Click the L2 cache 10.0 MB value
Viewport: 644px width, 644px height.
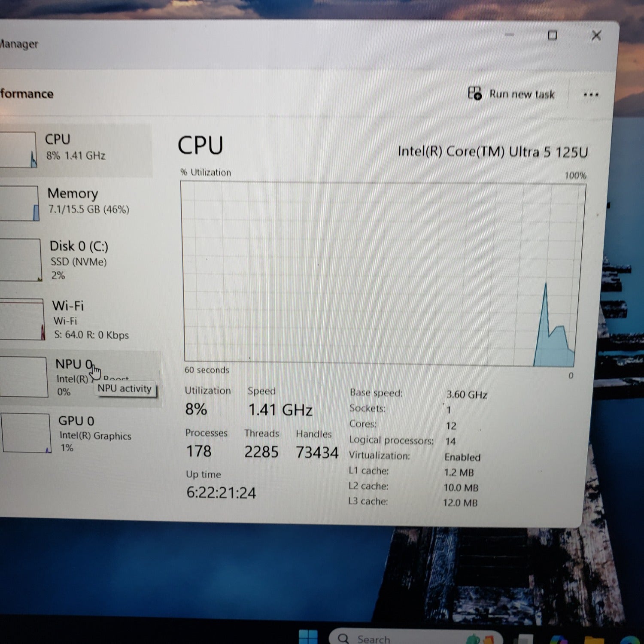point(461,488)
